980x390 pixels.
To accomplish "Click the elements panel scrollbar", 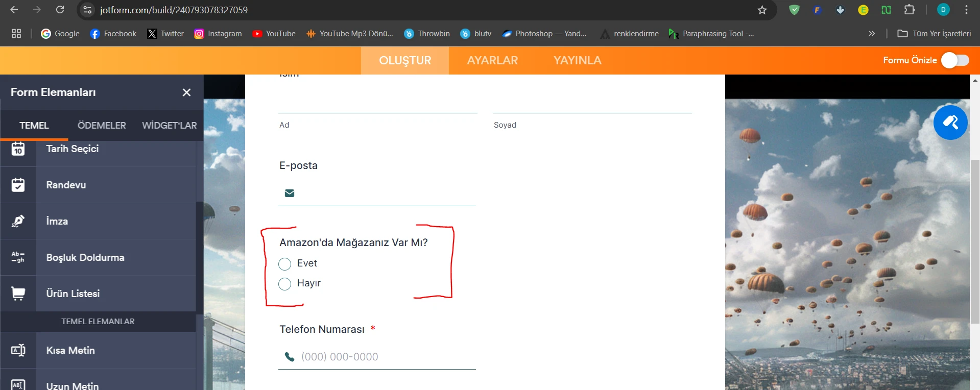I will tap(200, 258).
